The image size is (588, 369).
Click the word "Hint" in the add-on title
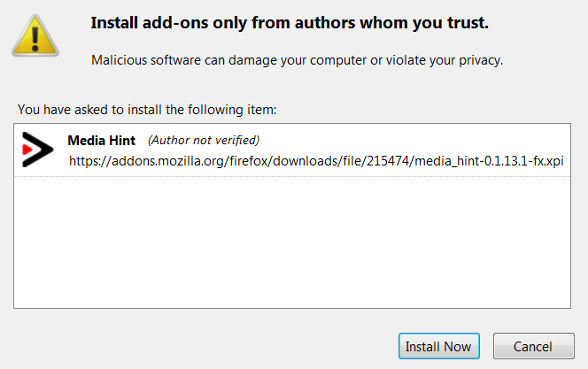122,141
